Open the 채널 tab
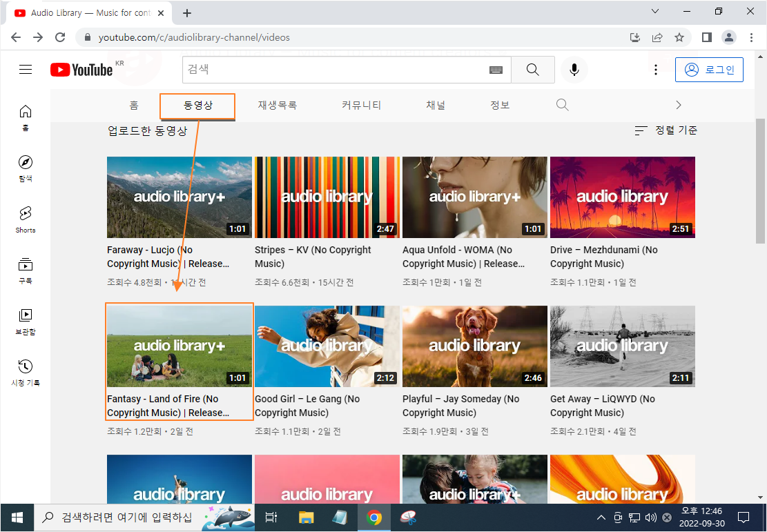 click(436, 105)
